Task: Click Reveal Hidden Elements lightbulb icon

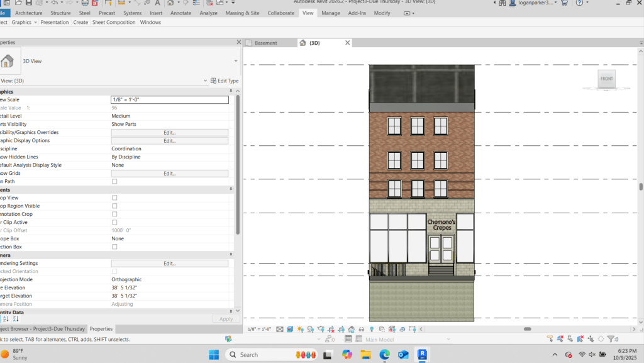Action: click(371, 329)
